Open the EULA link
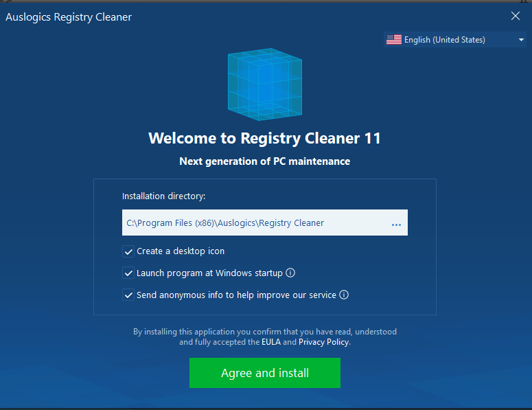This screenshot has height=410, width=532. [271, 342]
